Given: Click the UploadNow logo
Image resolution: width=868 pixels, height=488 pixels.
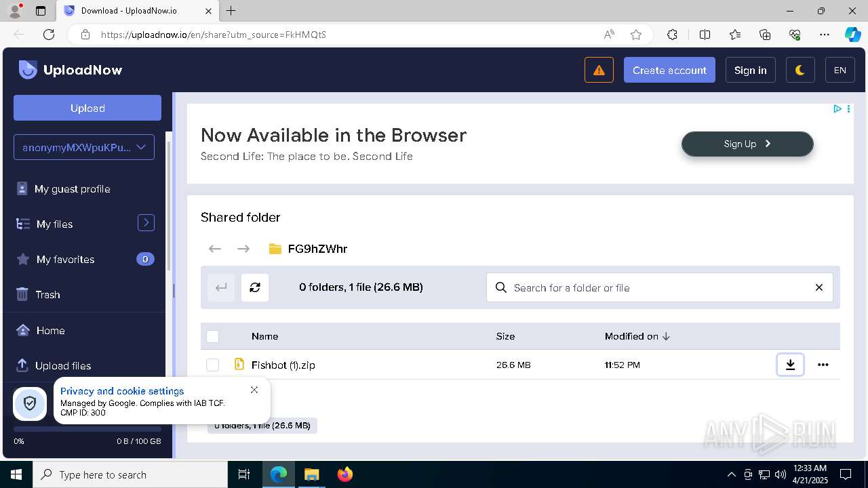Looking at the screenshot, I should [71, 70].
